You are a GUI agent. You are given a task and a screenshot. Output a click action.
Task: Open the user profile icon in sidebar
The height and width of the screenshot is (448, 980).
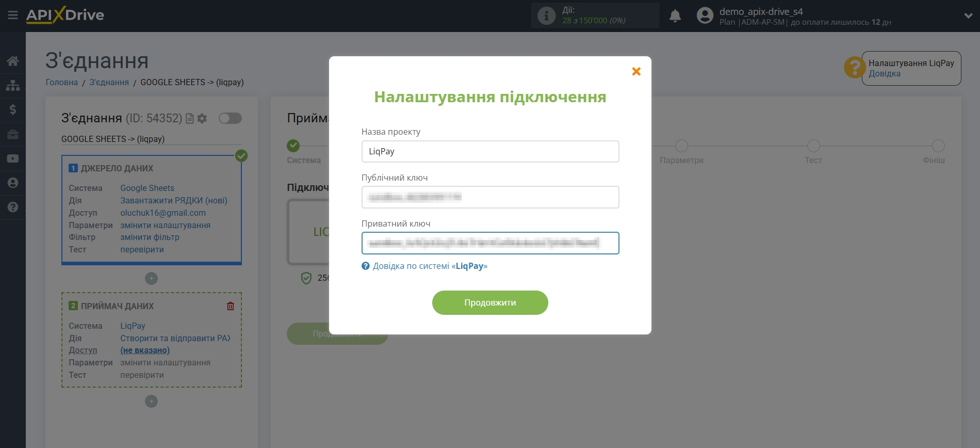point(13,183)
